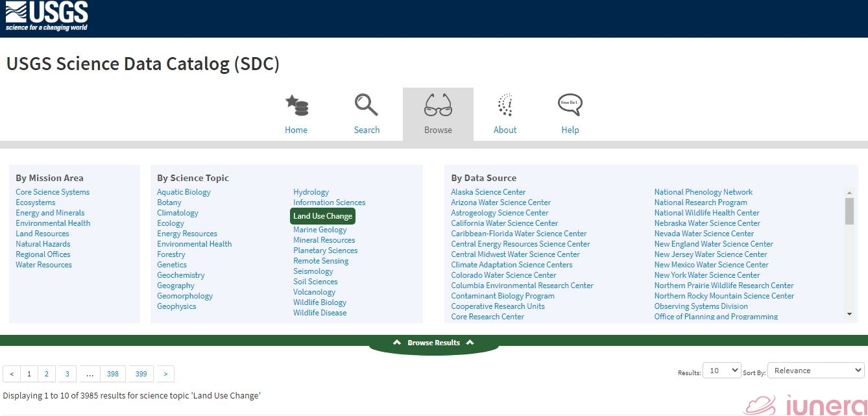Open the "Hydrology" science topic
The width and height of the screenshot is (868, 416).
click(311, 191)
